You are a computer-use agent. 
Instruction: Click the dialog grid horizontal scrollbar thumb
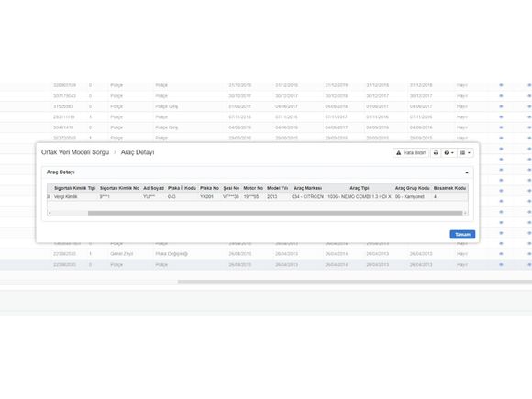coord(275,213)
